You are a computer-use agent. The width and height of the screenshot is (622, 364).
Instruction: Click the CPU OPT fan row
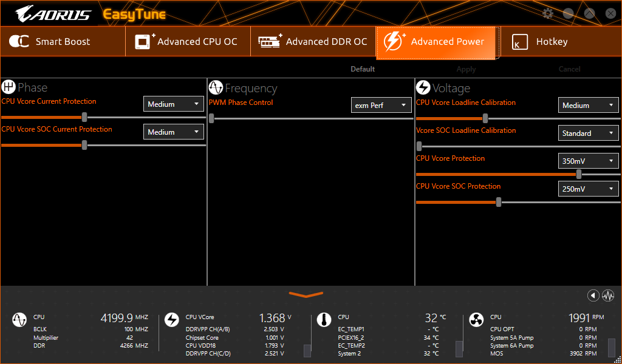544,329
